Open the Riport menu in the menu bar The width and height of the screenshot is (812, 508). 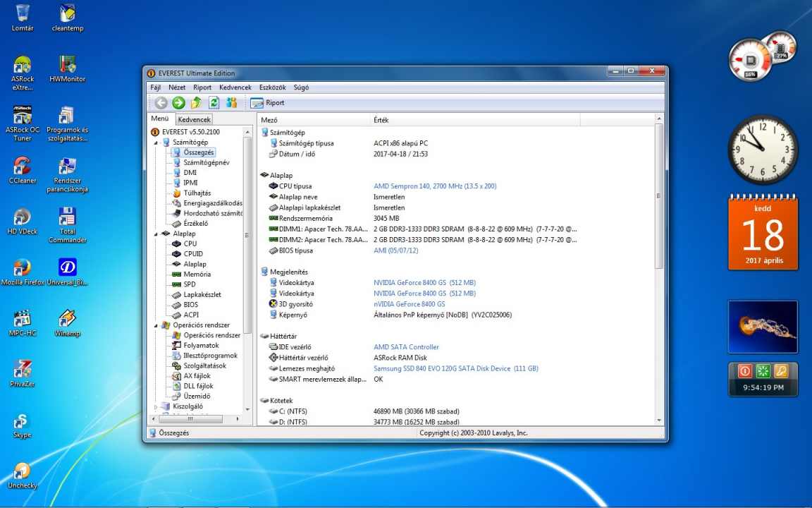coord(202,87)
